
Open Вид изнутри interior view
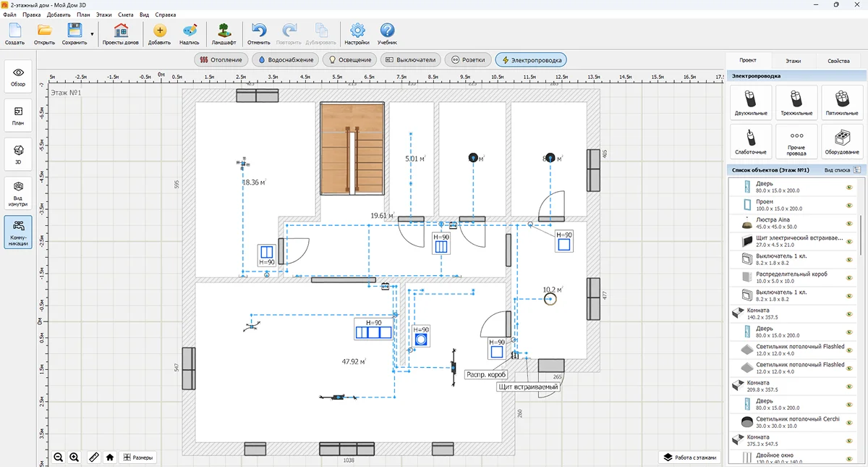point(19,193)
